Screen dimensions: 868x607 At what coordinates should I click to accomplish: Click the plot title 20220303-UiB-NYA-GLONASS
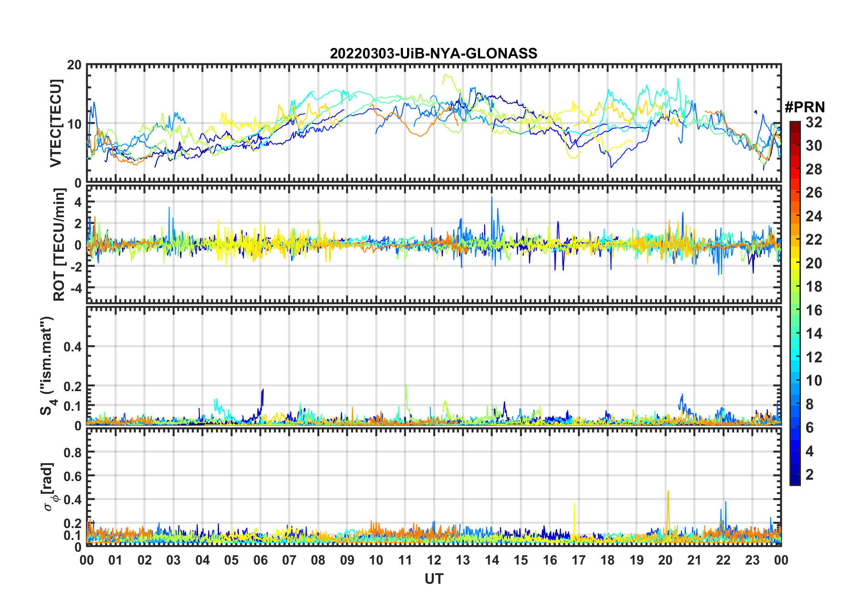(434, 54)
